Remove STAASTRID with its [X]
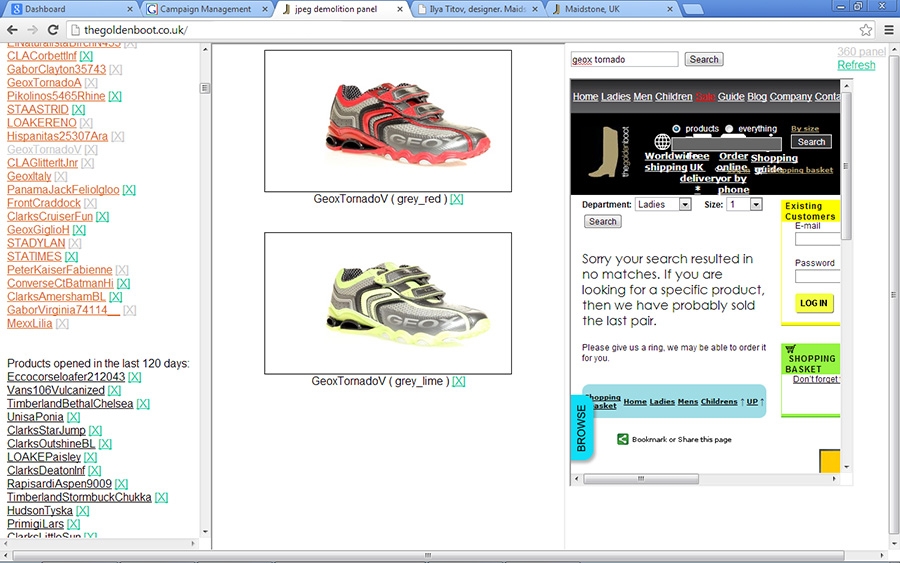The height and width of the screenshot is (563, 900). [x=79, y=109]
